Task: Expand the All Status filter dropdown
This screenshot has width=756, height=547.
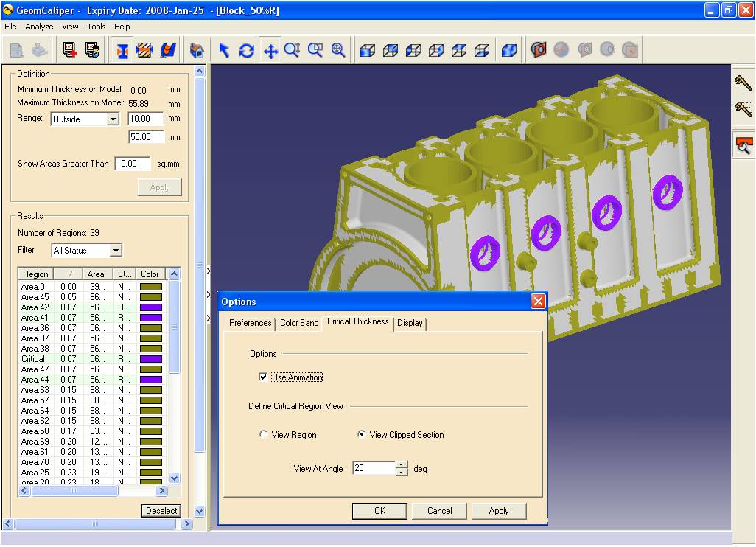Action: pos(115,251)
